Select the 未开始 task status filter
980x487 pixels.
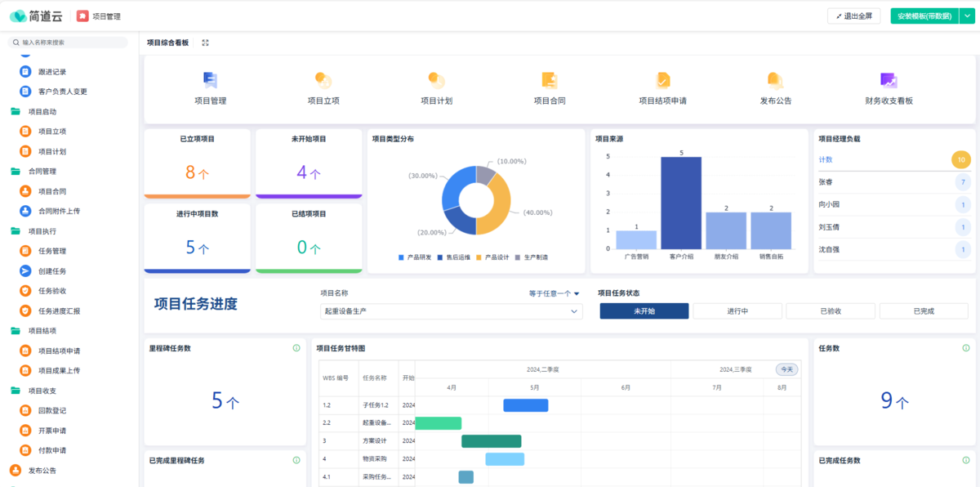[644, 311]
